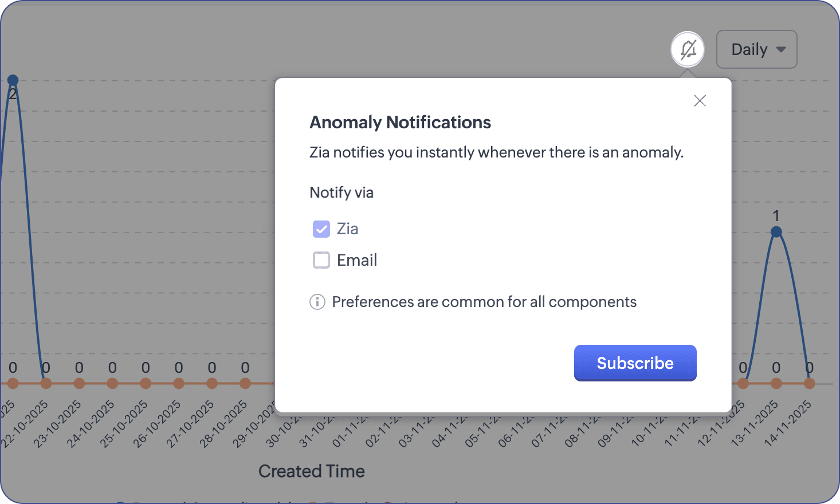Click the zero marker for 23-10-2025

point(79,383)
